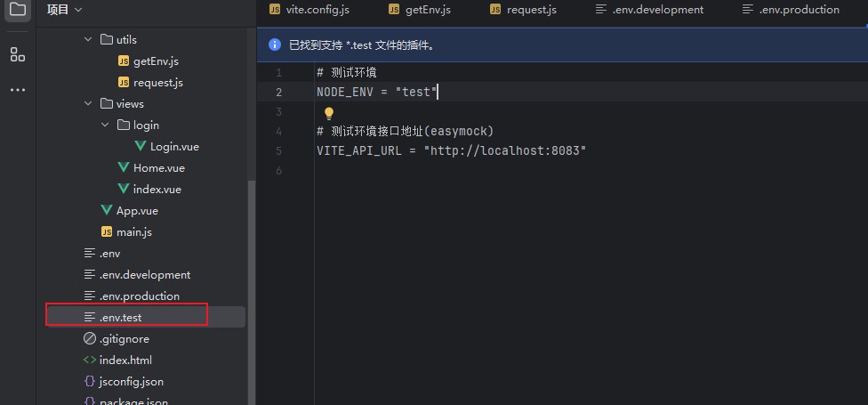Click the HTML icon beside index.html
The width and height of the screenshot is (868, 405).
coord(90,360)
